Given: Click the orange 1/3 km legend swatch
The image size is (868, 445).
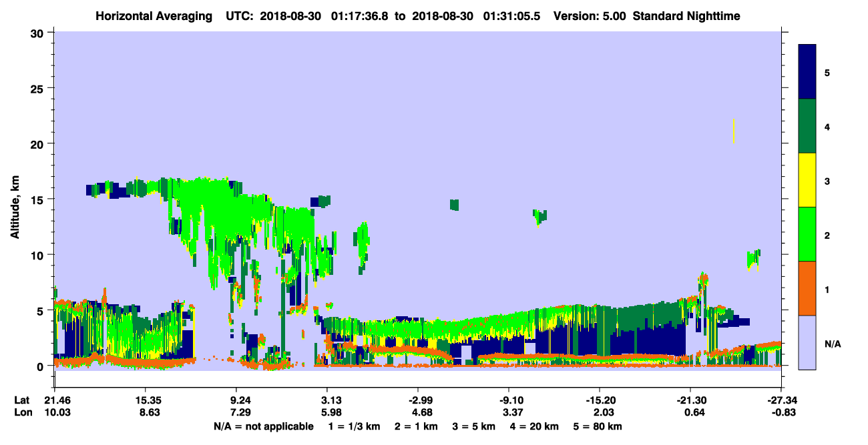Looking at the screenshot, I should tap(807, 288).
